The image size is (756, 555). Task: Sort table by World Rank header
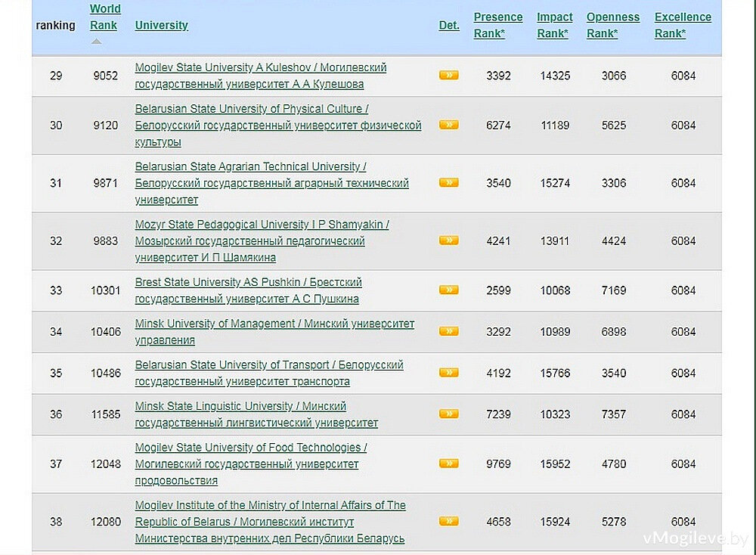(x=104, y=17)
